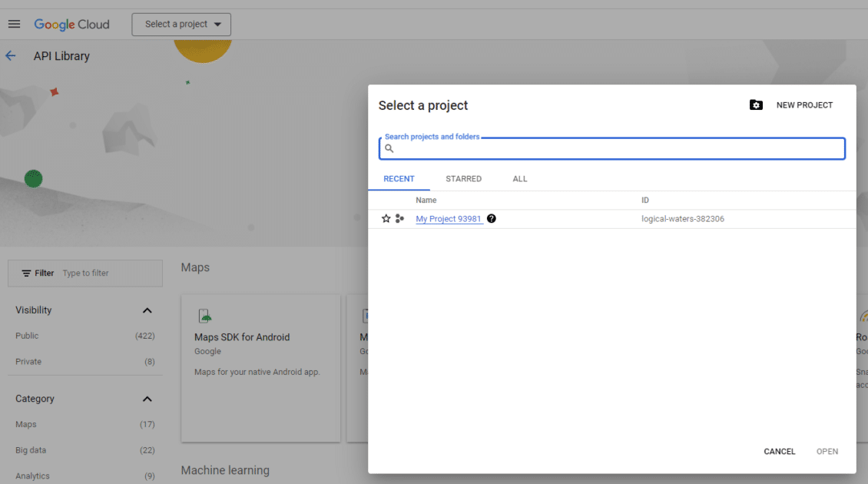This screenshot has height=484, width=868.
Task: Click the new project folder icon
Action: pyautogui.click(x=756, y=105)
